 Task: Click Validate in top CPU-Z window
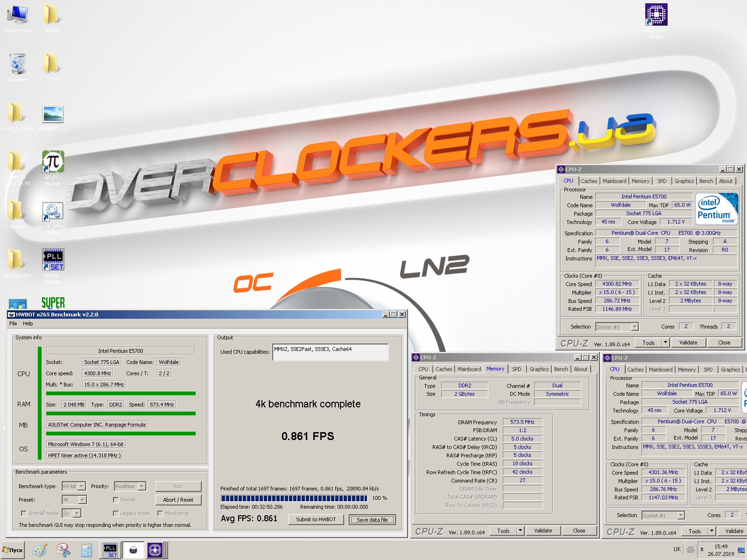(688, 343)
